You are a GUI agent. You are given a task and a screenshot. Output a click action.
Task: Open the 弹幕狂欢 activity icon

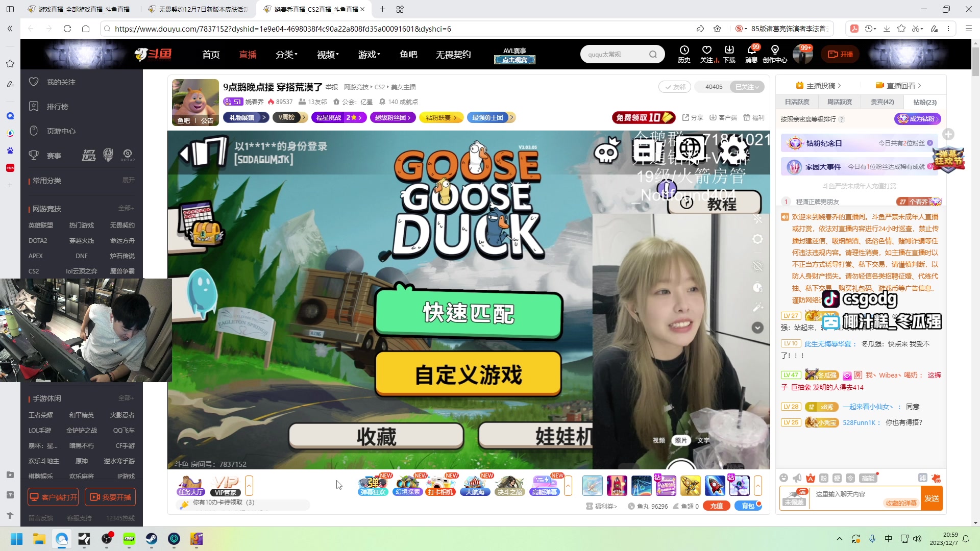[x=373, y=486]
